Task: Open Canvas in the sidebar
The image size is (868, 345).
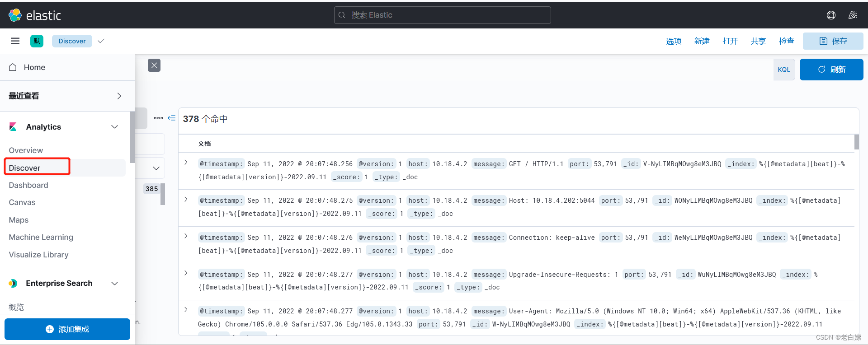Action: [22, 202]
